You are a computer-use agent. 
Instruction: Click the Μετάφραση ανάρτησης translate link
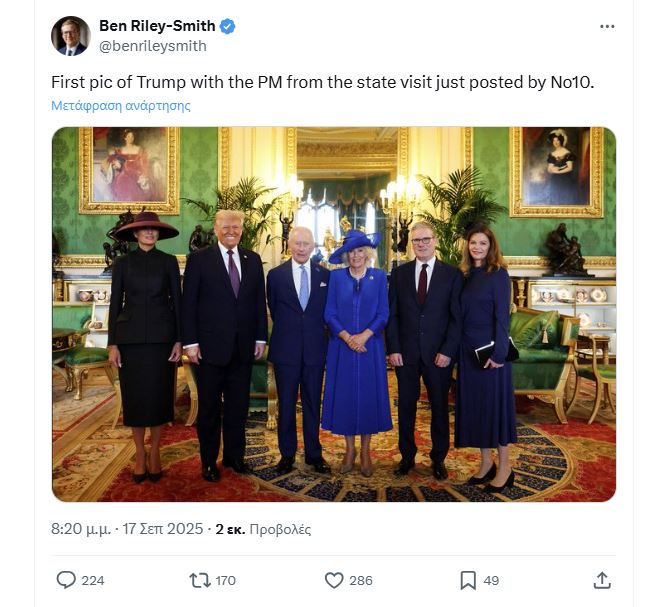tap(120, 105)
